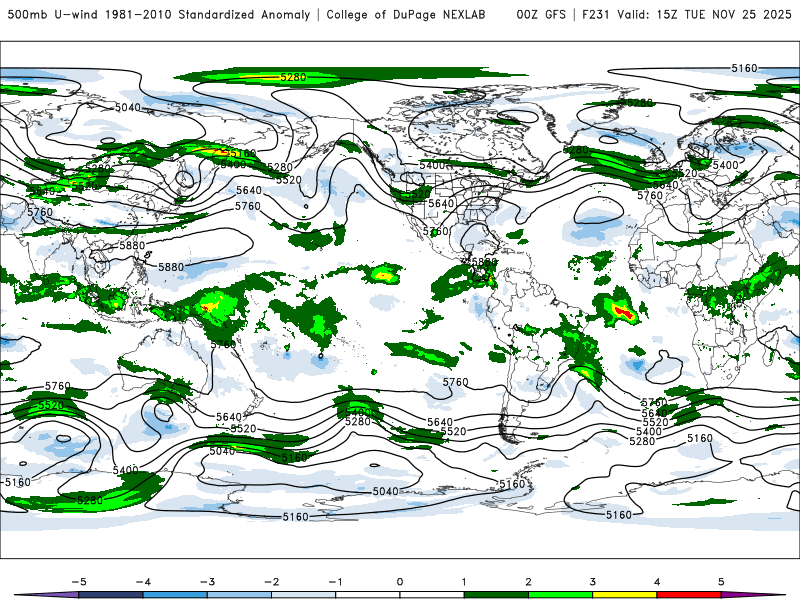Click the '00Z GFS' model run text
Screen dimensions: 800x600
541,14
